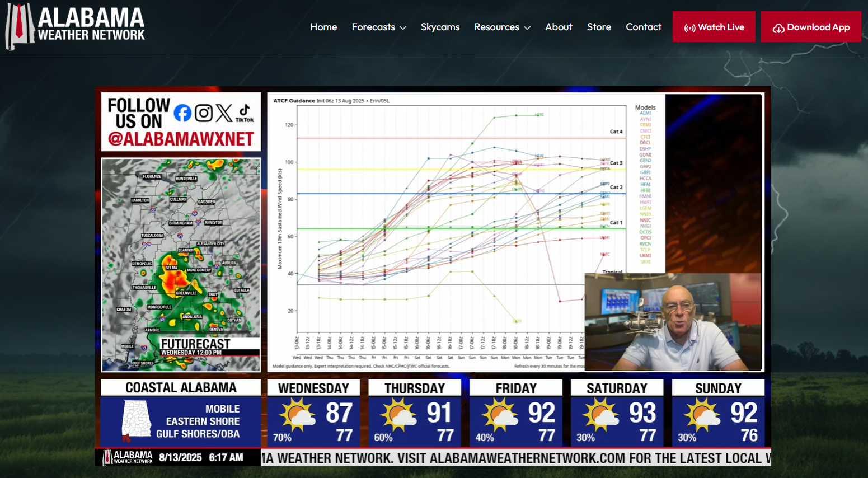
Task: Expand the Forecasts dropdown chevron
Action: tap(403, 27)
